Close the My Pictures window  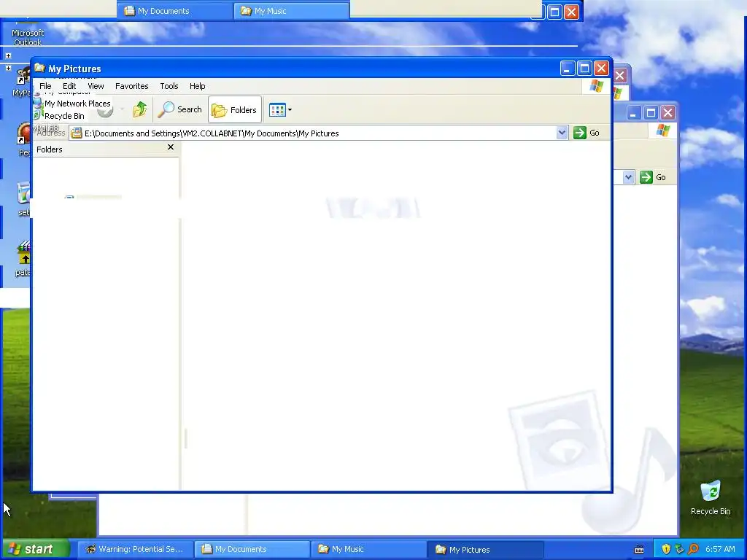click(x=601, y=69)
